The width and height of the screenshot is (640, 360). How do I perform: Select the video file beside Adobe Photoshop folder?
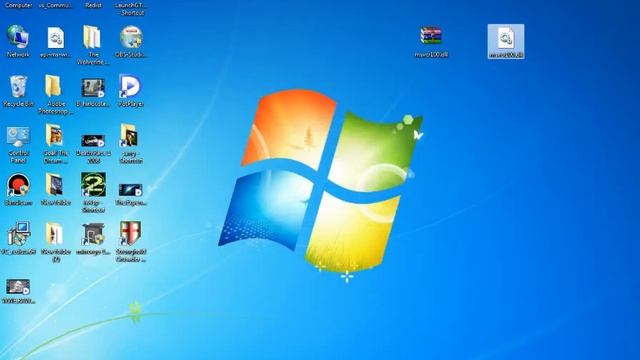pyautogui.click(x=93, y=92)
